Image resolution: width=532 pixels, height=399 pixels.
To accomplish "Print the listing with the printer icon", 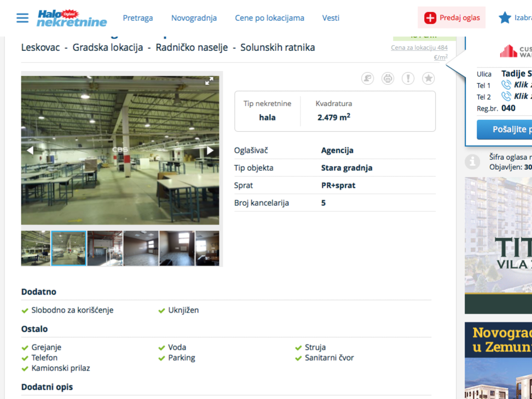I will click(388, 78).
